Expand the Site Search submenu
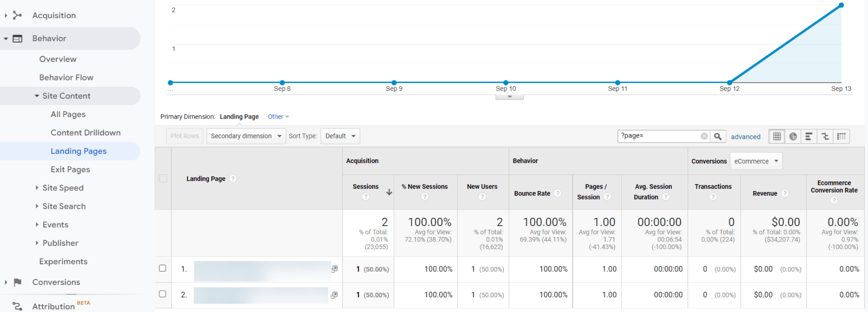 [x=37, y=206]
